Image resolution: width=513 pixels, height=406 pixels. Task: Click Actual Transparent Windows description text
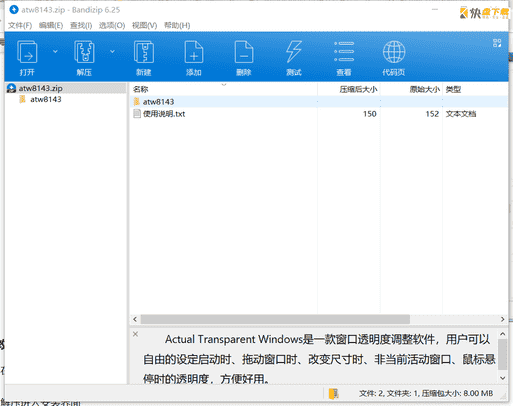click(319, 359)
